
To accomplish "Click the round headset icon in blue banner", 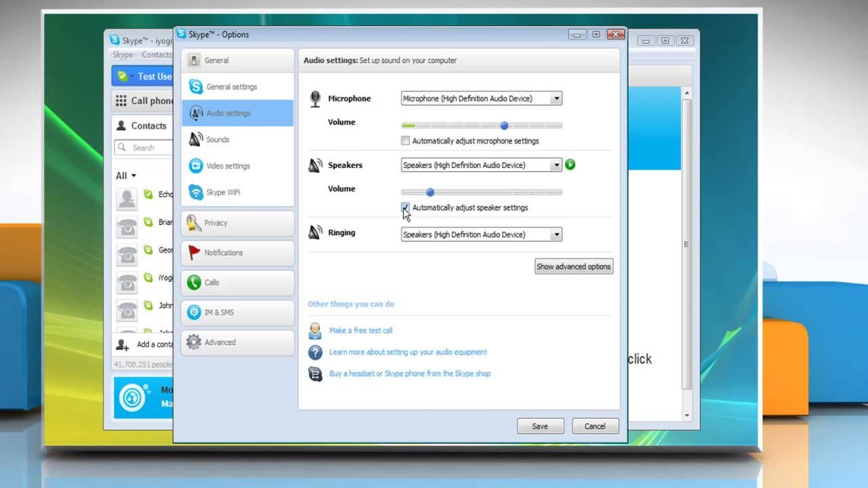I will (134, 397).
